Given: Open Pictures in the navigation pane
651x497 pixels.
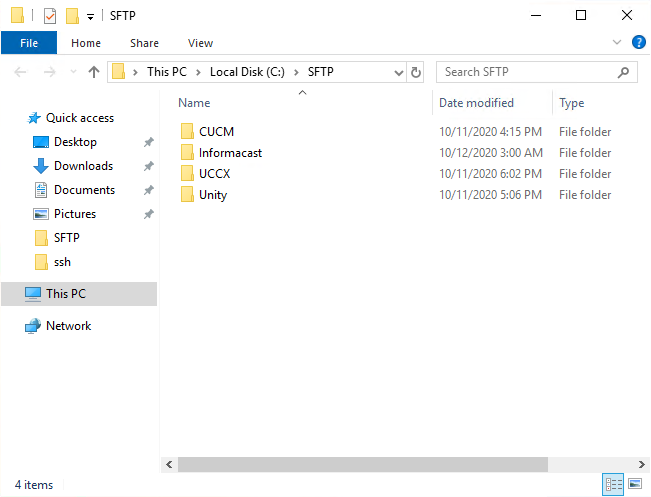Looking at the screenshot, I should tap(64, 214).
